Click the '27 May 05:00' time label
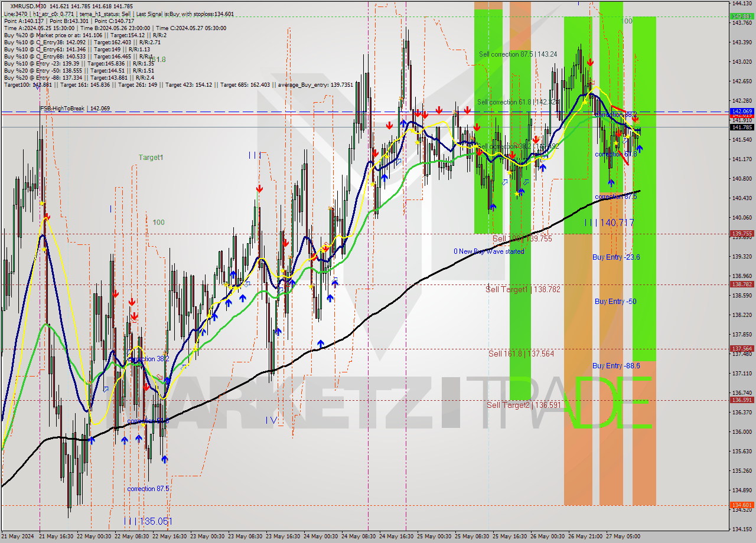The image size is (756, 543). [624, 537]
